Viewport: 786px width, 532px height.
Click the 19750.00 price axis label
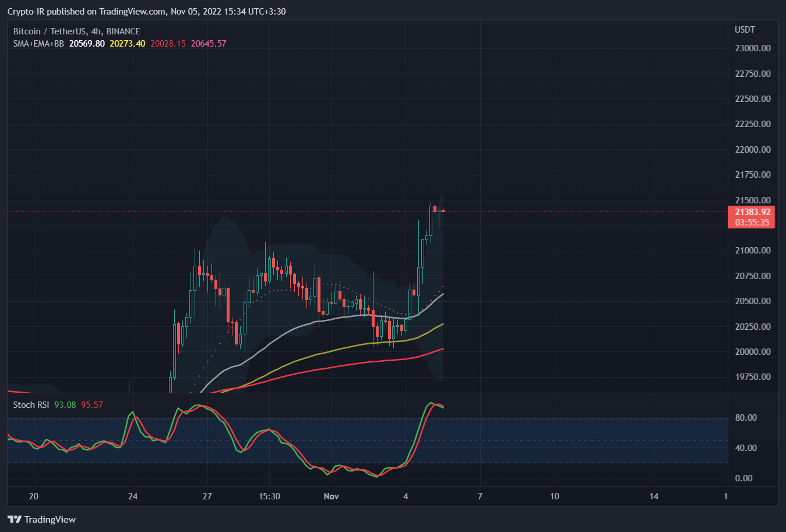tap(753, 377)
